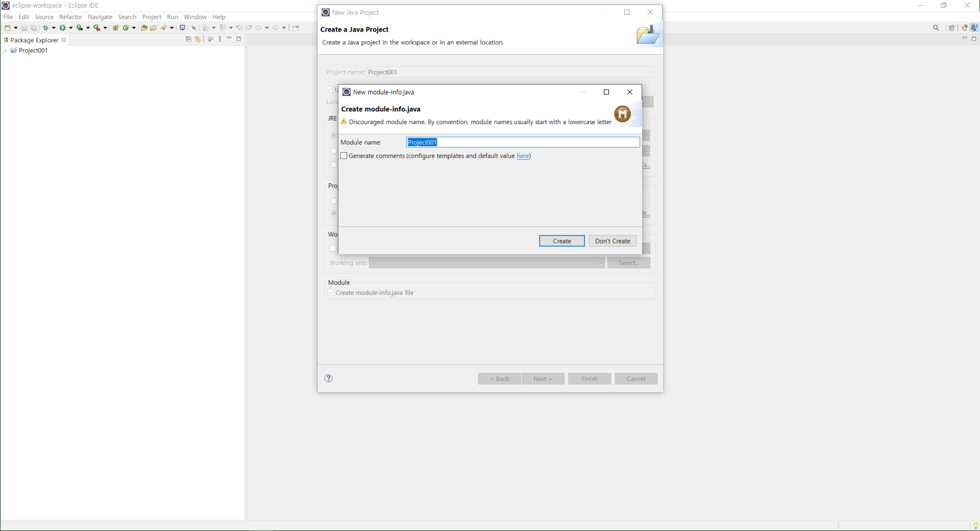Click the Select... working sets button

(x=629, y=263)
